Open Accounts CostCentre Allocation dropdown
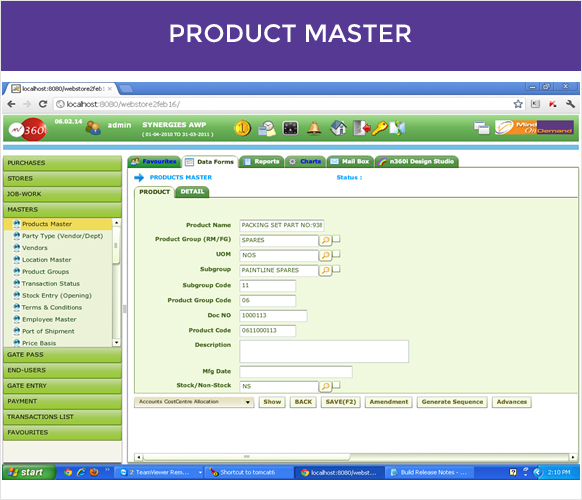This screenshot has width=582, height=500. coord(194,402)
